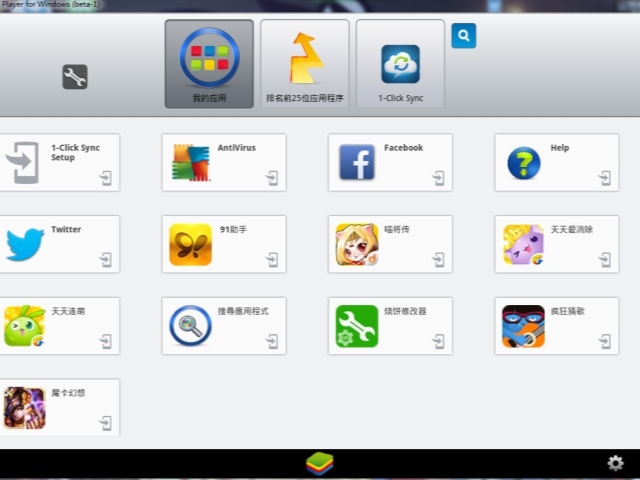Click the shortcut arrow on 魔卡幻想 tile

(x=105, y=423)
